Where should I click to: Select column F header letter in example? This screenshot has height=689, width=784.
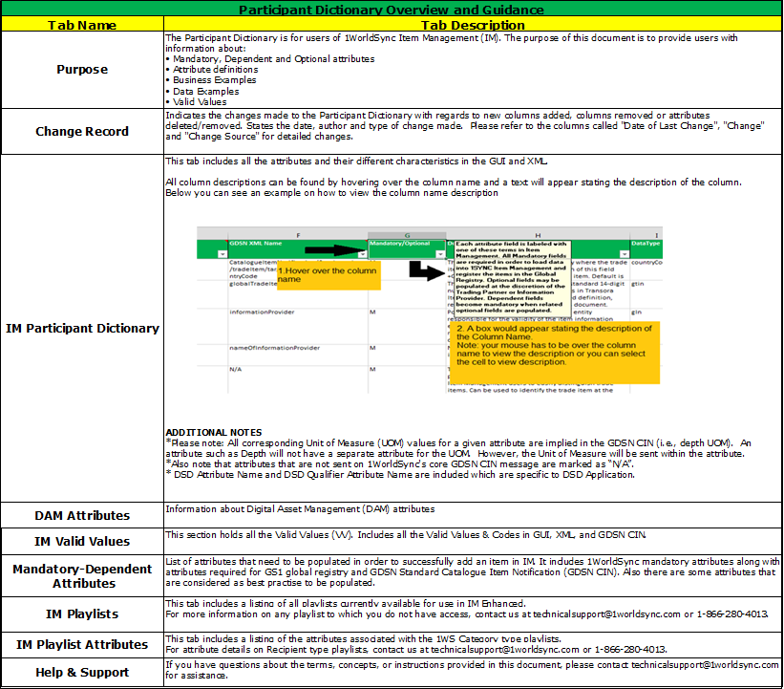pyautogui.click(x=297, y=234)
